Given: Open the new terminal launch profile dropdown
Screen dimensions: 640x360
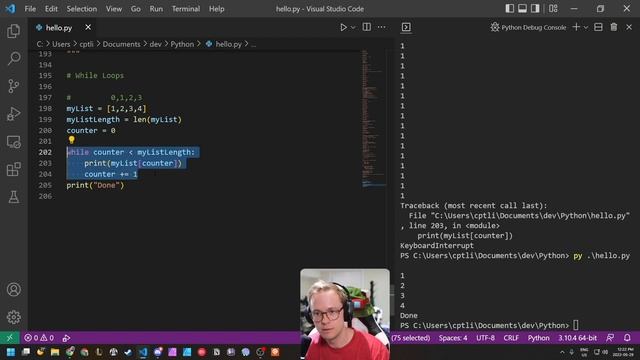Looking at the screenshot, I should coord(586,27).
